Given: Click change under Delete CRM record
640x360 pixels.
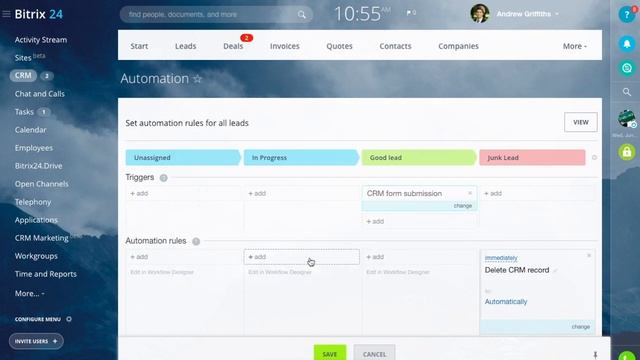Looking at the screenshot, I should 580,327.
